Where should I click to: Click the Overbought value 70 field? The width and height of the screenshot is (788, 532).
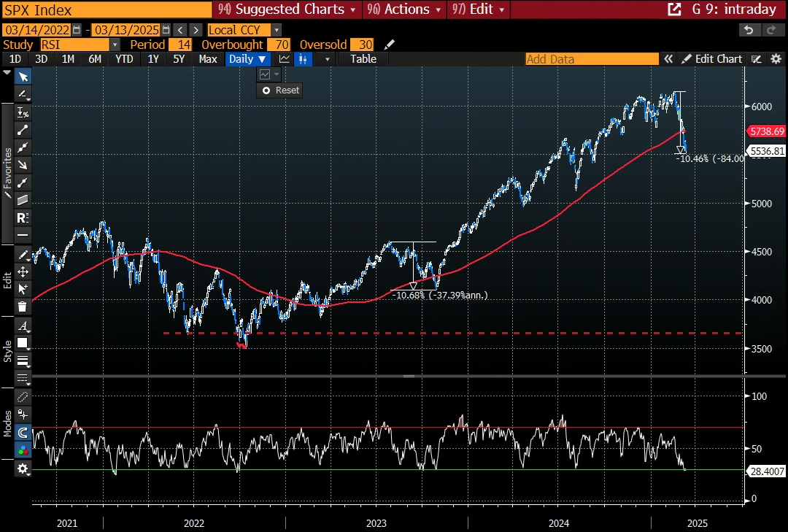point(279,45)
